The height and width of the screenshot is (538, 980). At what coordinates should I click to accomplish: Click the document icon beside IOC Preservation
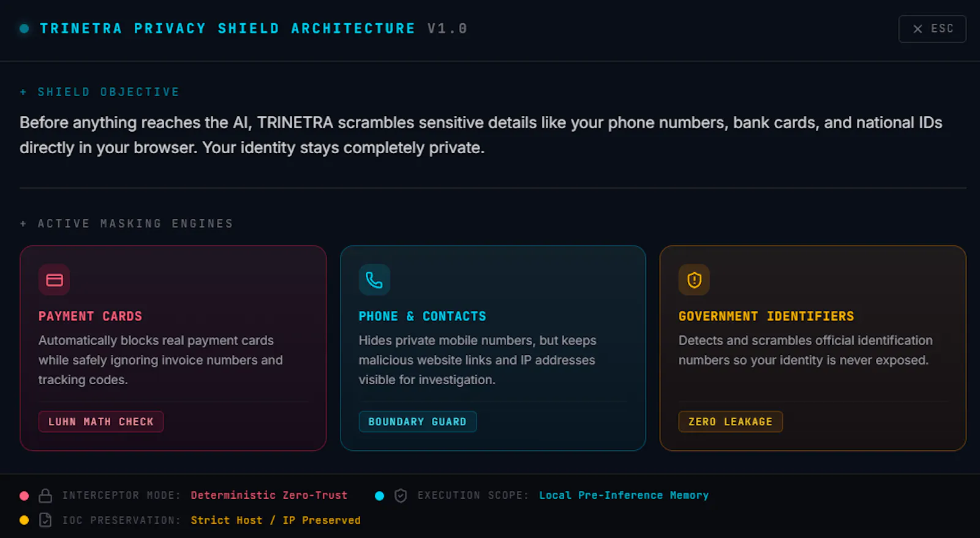[45, 520]
